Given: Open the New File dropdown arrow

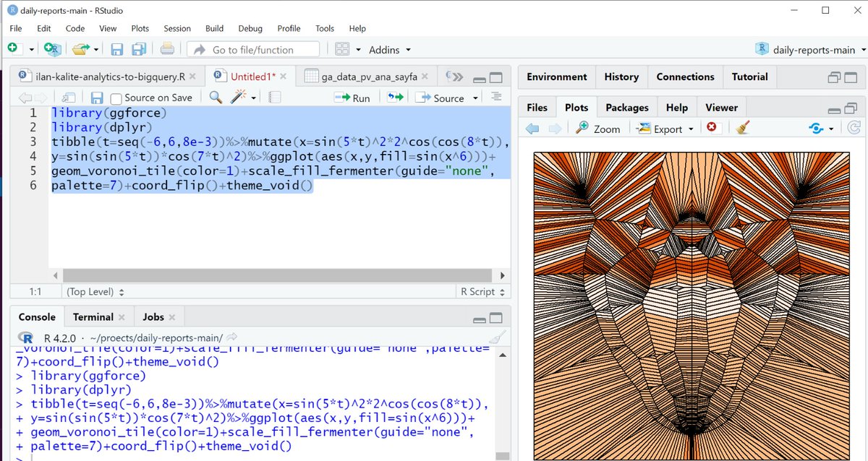Looking at the screenshot, I should (31, 50).
